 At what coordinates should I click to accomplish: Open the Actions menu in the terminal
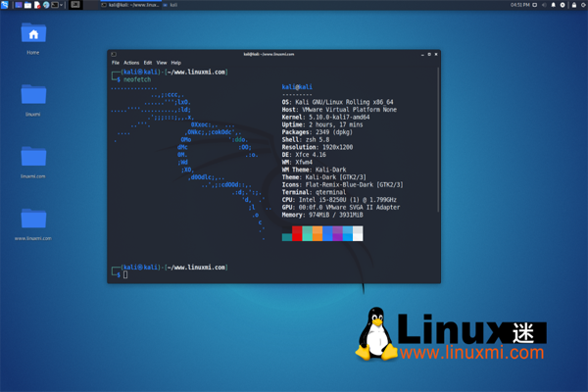131,63
